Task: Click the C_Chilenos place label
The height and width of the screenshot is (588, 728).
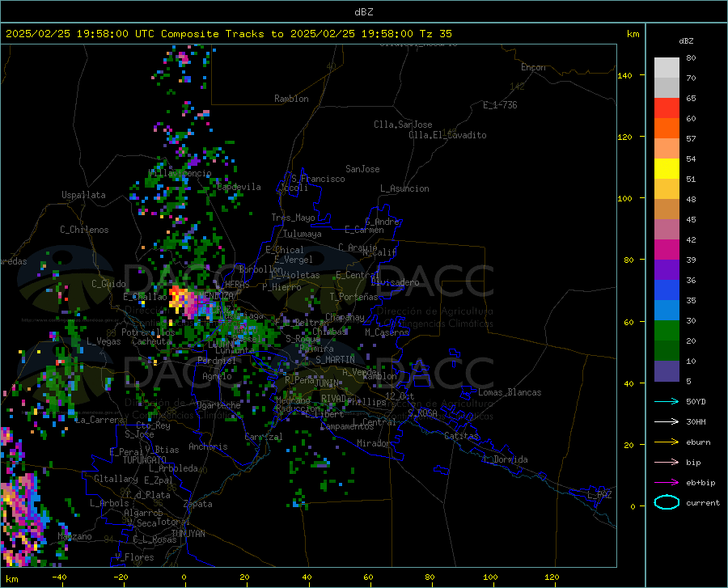Action: 84,230
